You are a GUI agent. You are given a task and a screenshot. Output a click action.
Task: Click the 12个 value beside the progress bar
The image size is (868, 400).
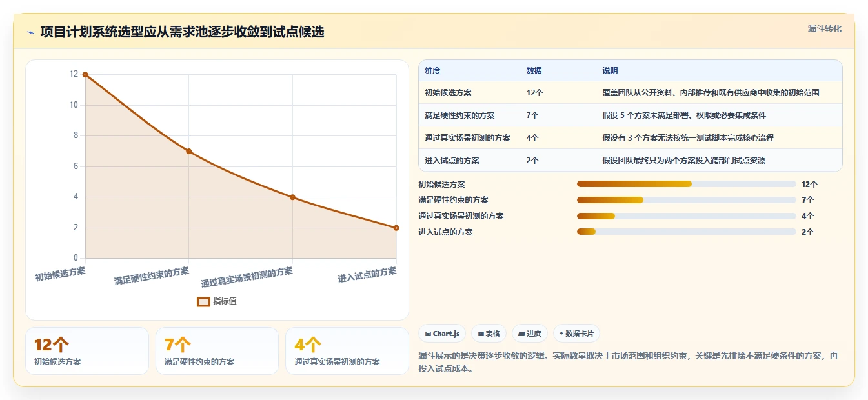coord(809,185)
